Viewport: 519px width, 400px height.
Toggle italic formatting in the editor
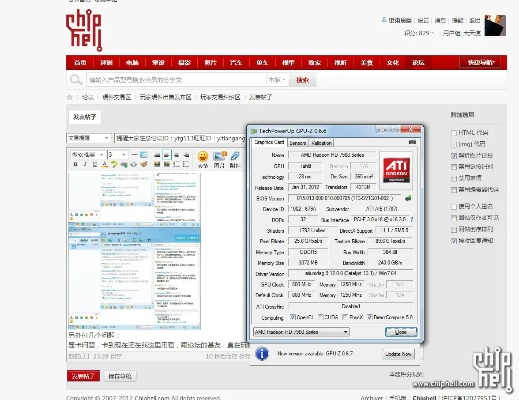pyautogui.click(x=85, y=164)
